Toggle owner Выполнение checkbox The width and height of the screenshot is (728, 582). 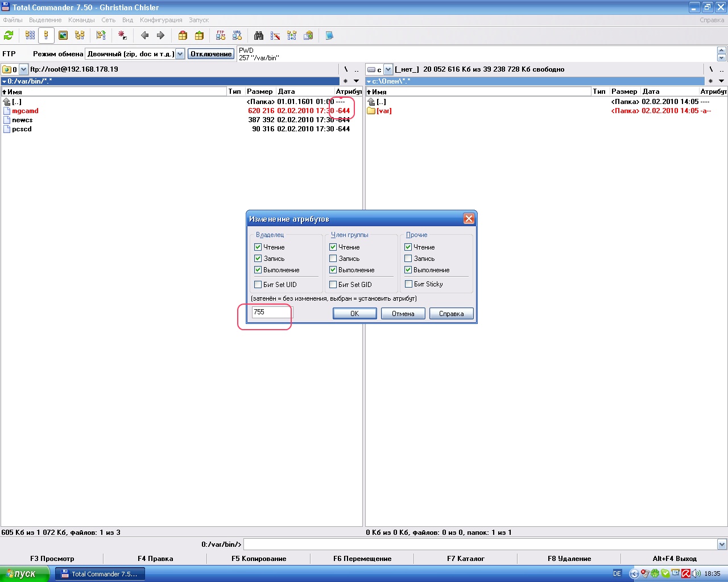click(258, 270)
